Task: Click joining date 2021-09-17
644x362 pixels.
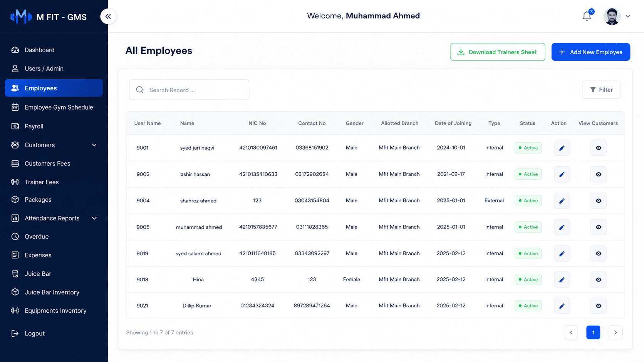Action: click(x=451, y=174)
